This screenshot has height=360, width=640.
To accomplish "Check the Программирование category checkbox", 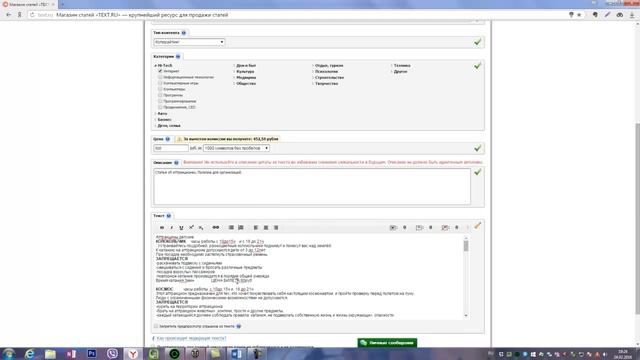I will [160, 101].
